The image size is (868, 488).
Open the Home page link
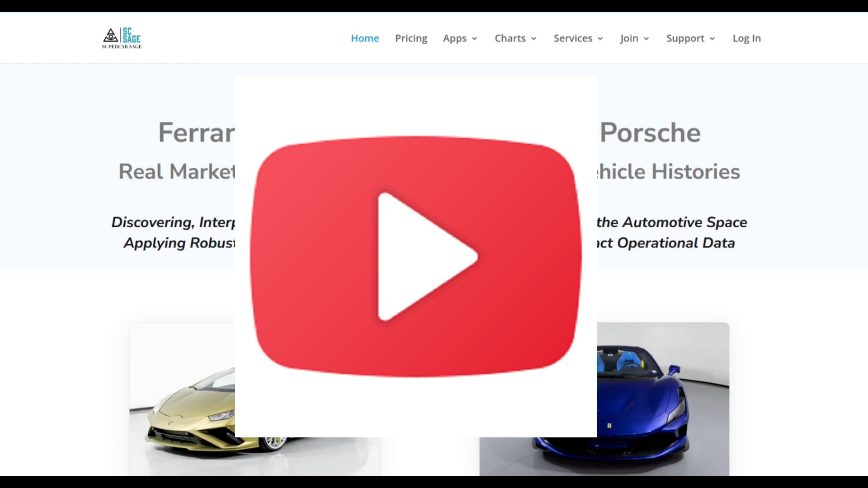click(x=365, y=38)
